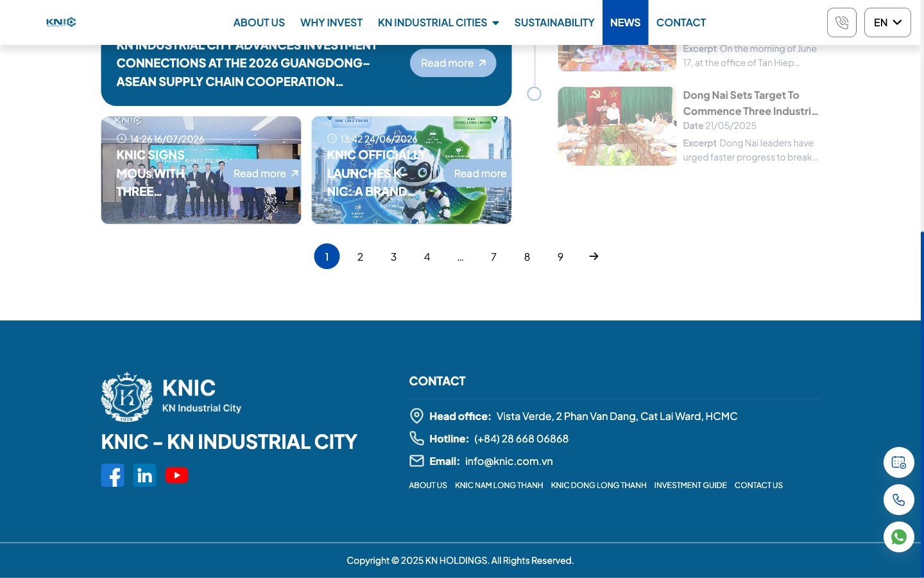Screen dimensions: 924x578
Task: Open the Facebook social icon
Action: (112, 475)
